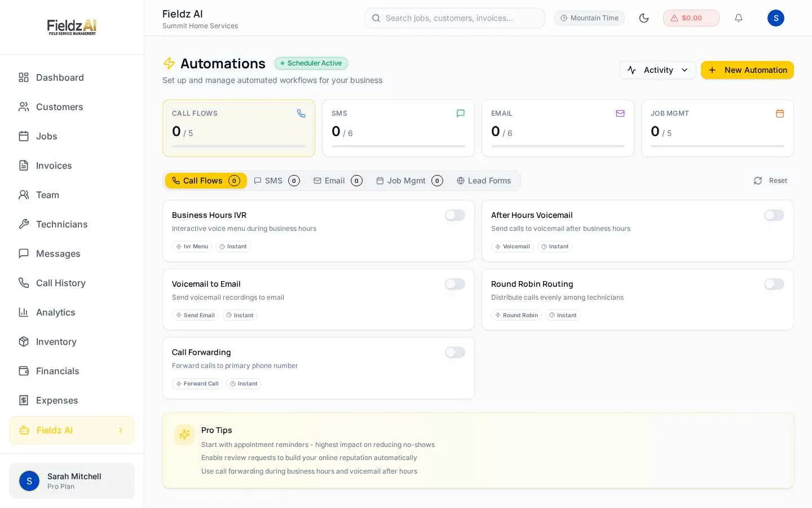812x508 pixels.
Task: Click the Scheduler Active status badge
Action: 311,63
